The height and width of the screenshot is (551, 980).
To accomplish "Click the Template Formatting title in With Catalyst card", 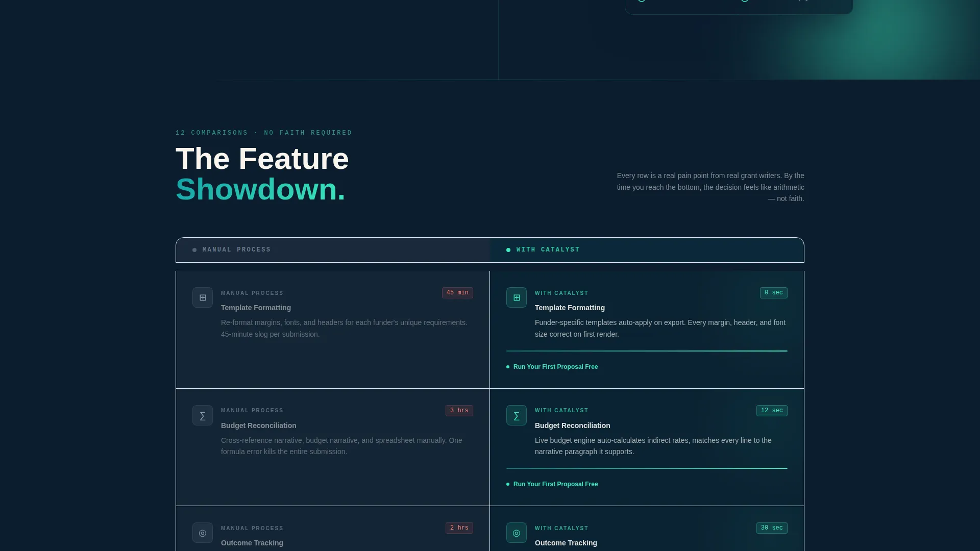I will click(x=570, y=308).
